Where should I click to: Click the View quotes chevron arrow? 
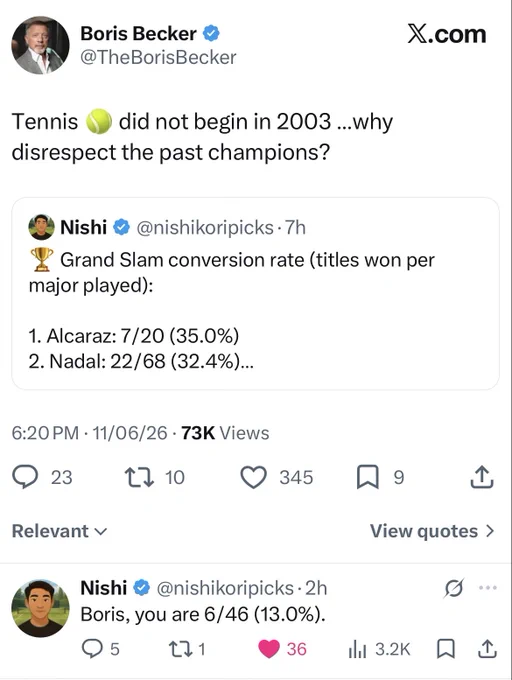[x=489, y=531]
